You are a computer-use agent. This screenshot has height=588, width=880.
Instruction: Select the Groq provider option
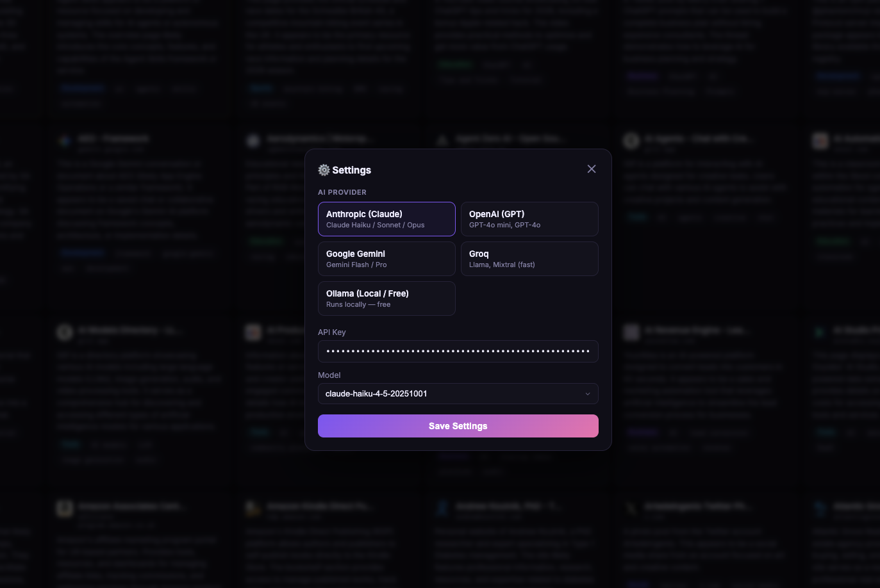[x=529, y=259]
